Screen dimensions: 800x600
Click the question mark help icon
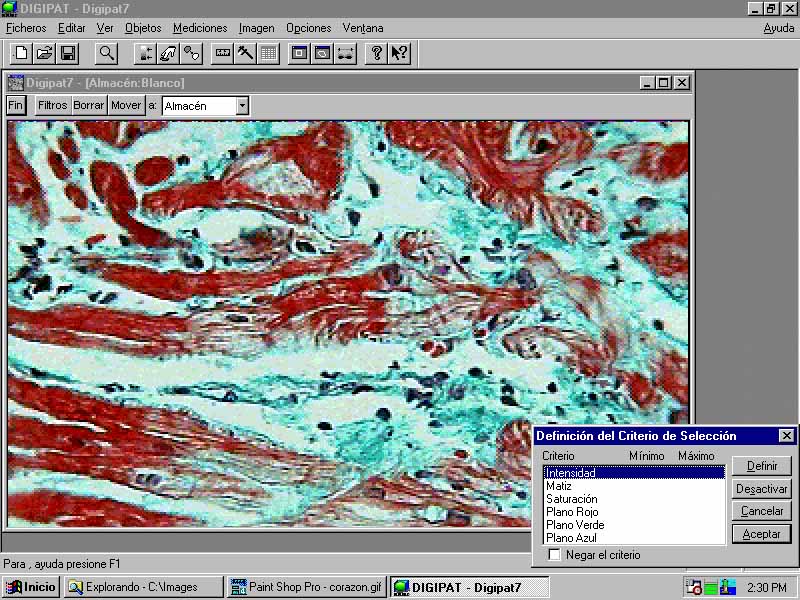376,53
